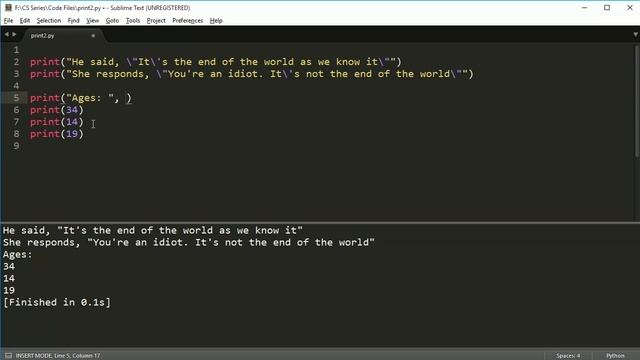Viewport: 640px width, 360px height.
Task: Open the Preferences menu
Action: click(187, 20)
